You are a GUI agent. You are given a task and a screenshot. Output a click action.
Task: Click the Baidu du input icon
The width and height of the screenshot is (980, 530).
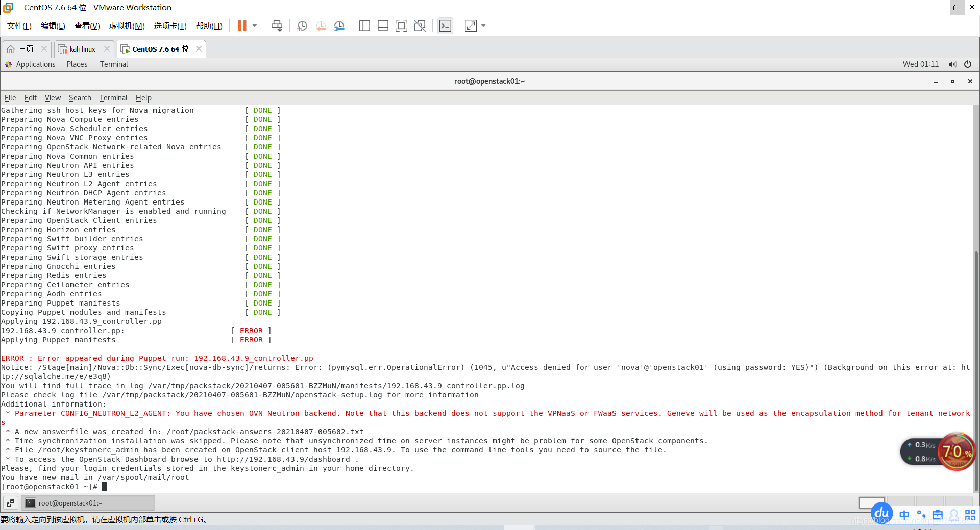click(881, 513)
